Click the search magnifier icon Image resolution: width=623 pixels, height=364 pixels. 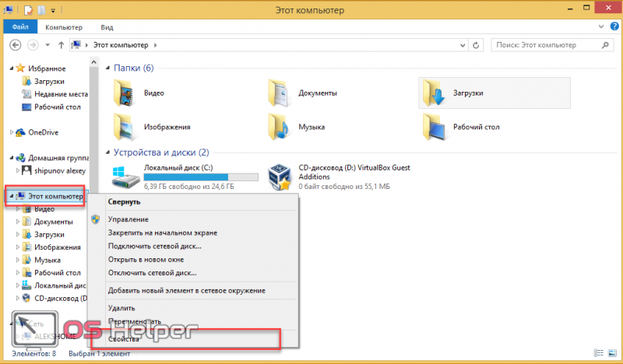[x=605, y=45]
